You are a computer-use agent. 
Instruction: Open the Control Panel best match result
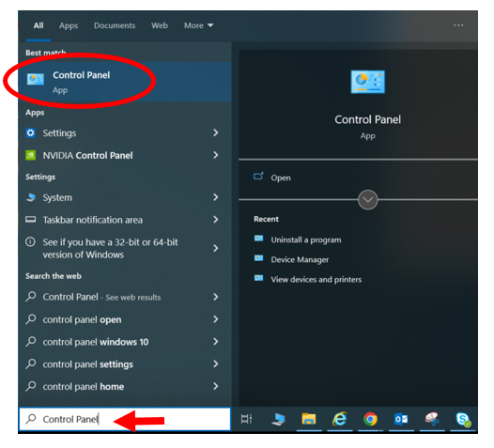(x=126, y=82)
